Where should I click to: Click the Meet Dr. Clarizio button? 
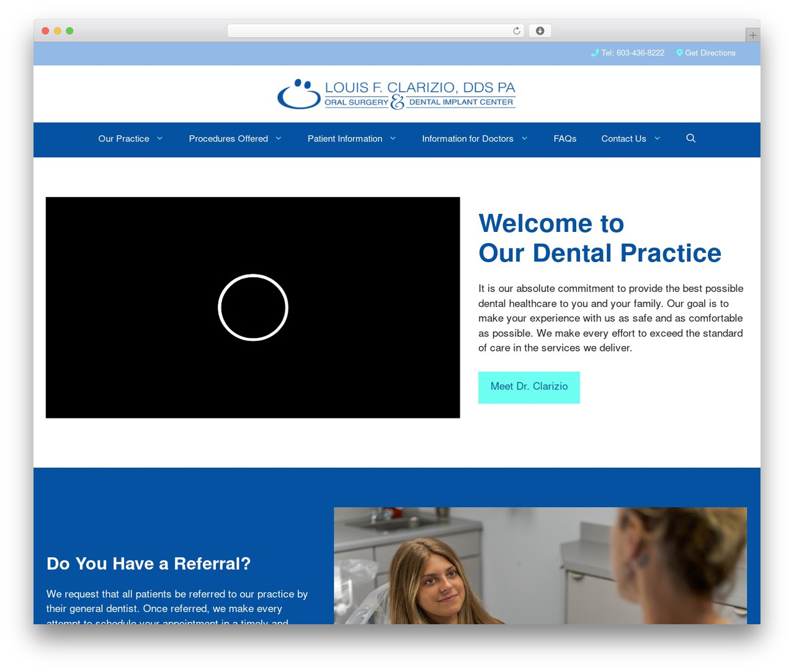pyautogui.click(x=529, y=387)
